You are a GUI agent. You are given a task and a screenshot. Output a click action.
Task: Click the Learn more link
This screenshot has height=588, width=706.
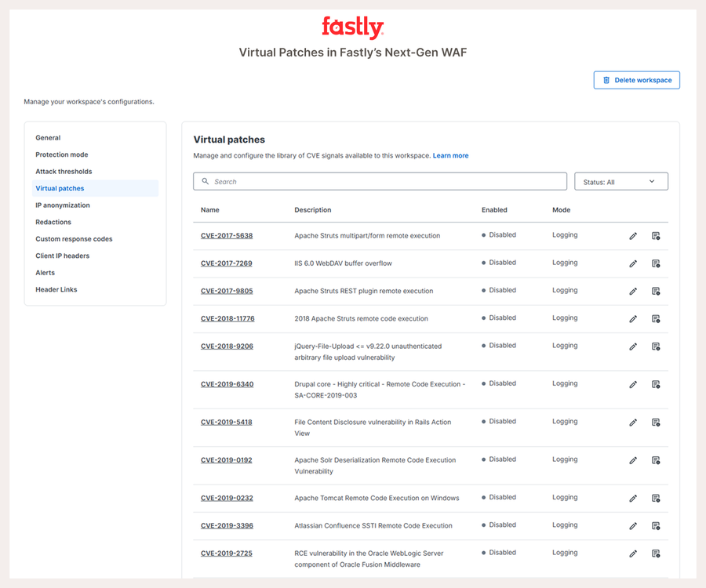pos(450,156)
